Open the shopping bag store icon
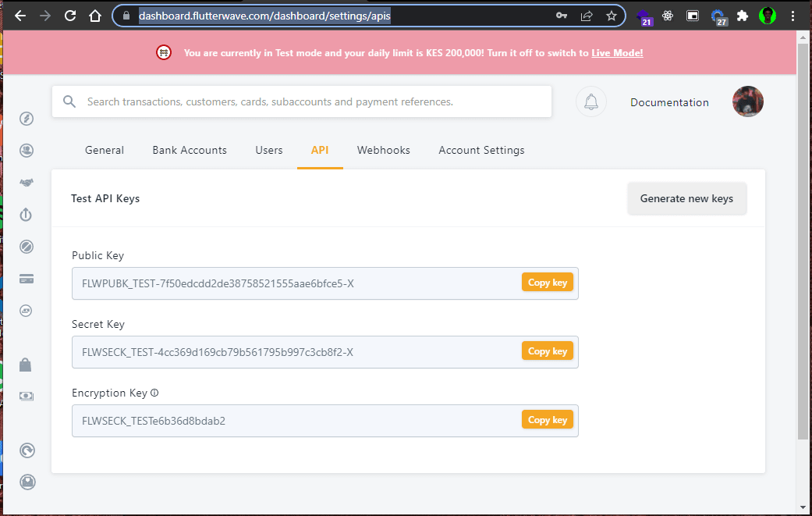The image size is (812, 516). click(x=26, y=365)
